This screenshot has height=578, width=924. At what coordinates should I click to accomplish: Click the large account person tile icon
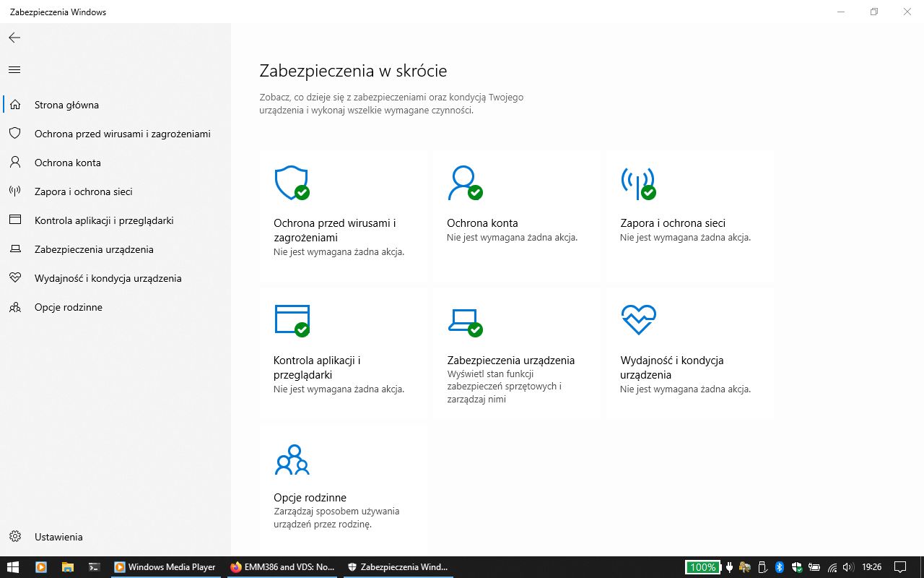[x=465, y=183]
